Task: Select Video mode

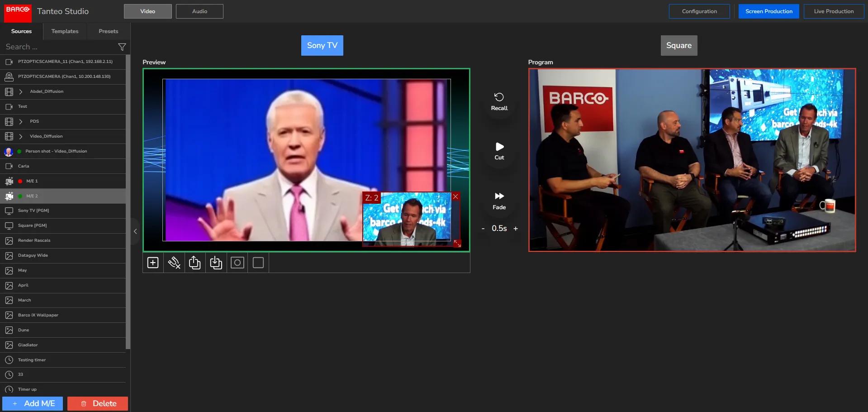Action: coord(148,11)
